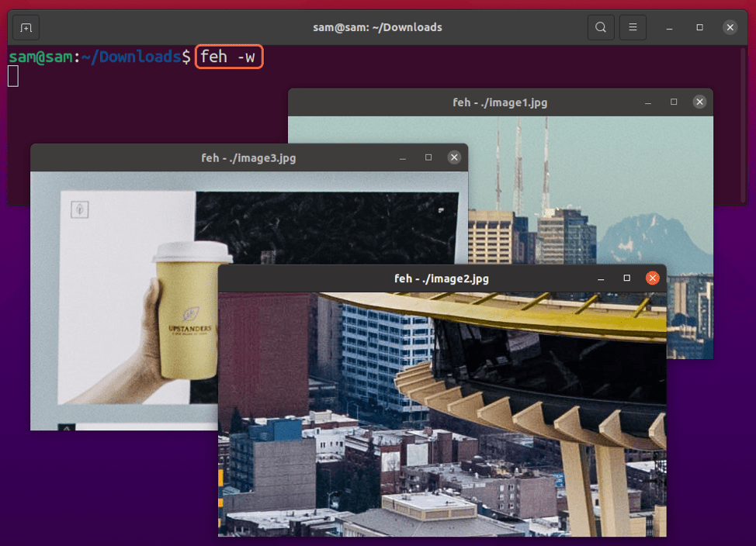Close the image2.jpg feh window
The image size is (756, 546).
coord(652,277)
